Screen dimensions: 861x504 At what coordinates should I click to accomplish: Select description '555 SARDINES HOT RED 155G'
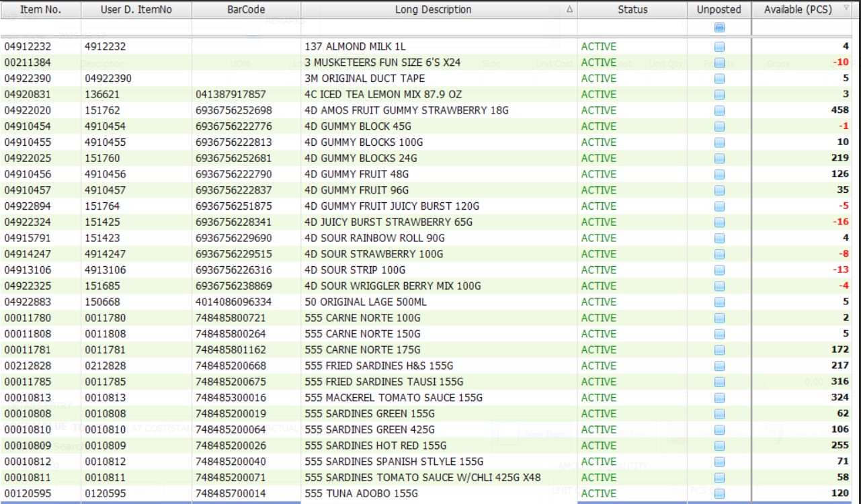point(376,446)
